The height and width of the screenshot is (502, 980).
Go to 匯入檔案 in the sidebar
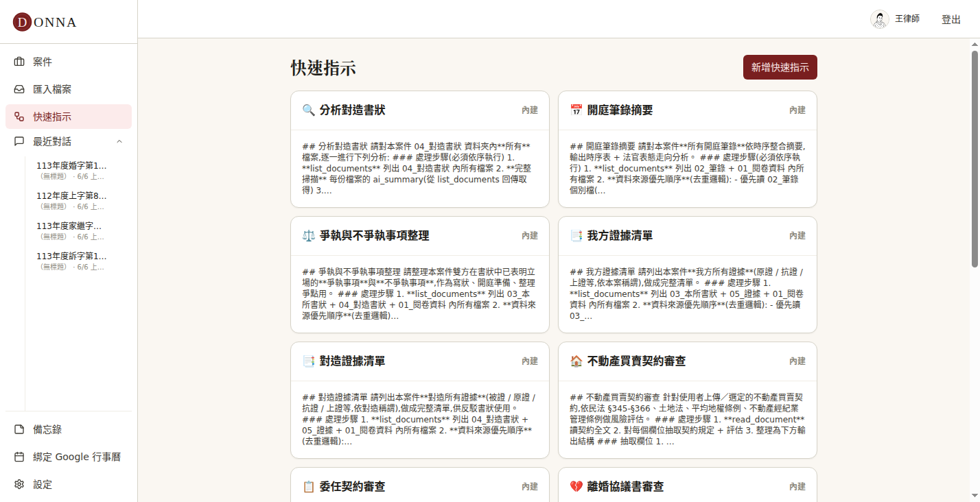click(69, 89)
